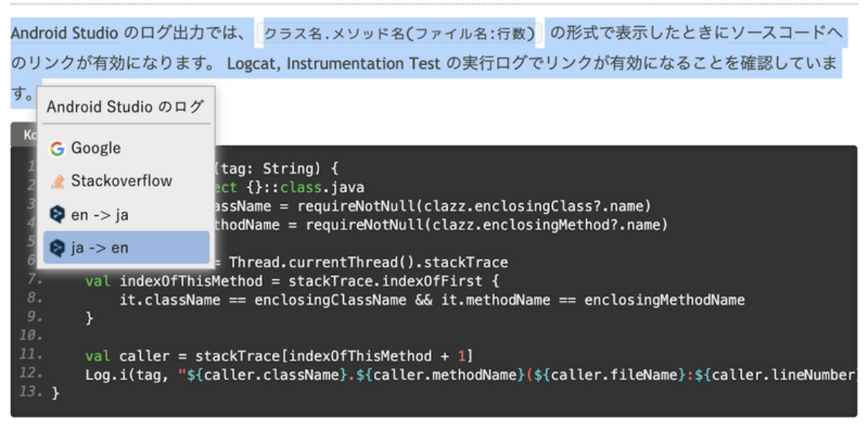
Task: Click the words 'Android Studio' starting the paragraph
Action: coord(64,33)
